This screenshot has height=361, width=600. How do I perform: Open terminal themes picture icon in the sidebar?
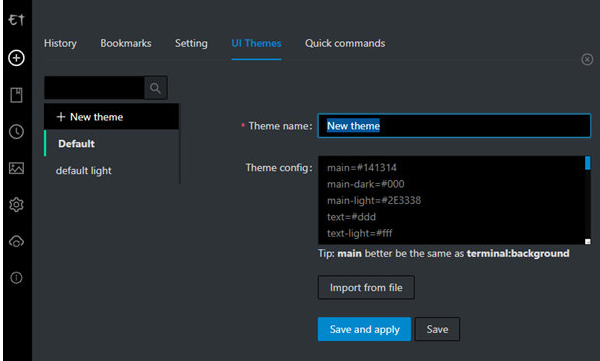pos(16,168)
